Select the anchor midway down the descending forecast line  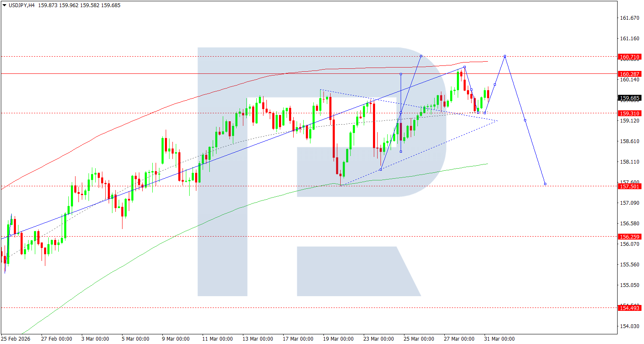coord(525,120)
